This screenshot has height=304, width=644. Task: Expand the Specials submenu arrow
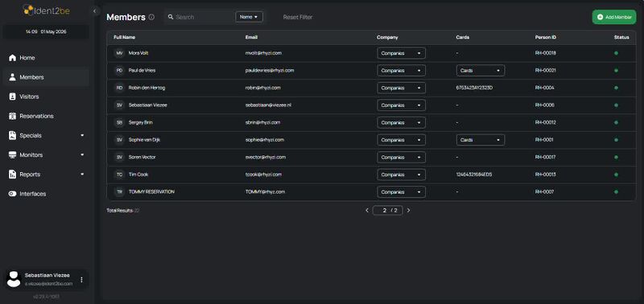82,135
